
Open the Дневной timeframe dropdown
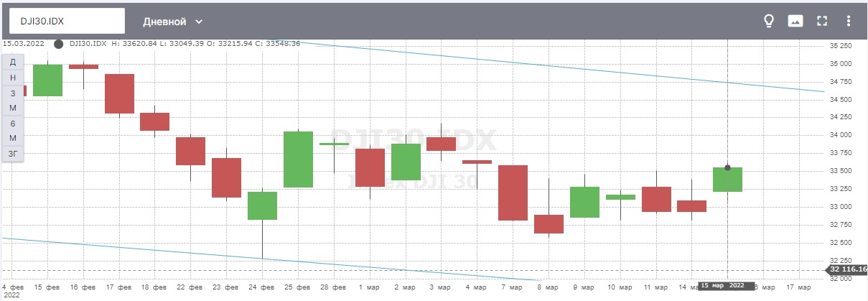(x=173, y=22)
